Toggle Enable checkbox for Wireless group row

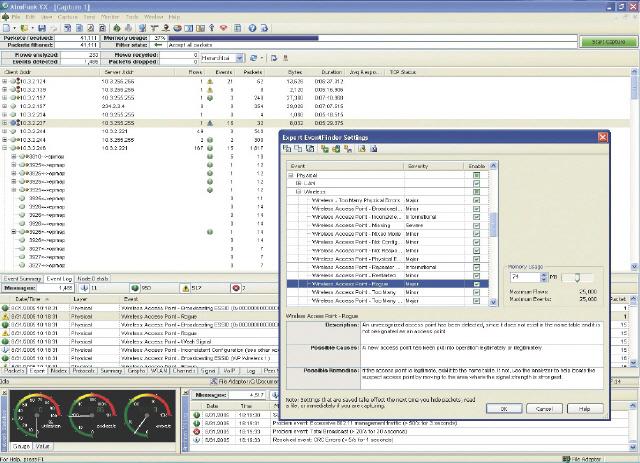tap(476, 192)
